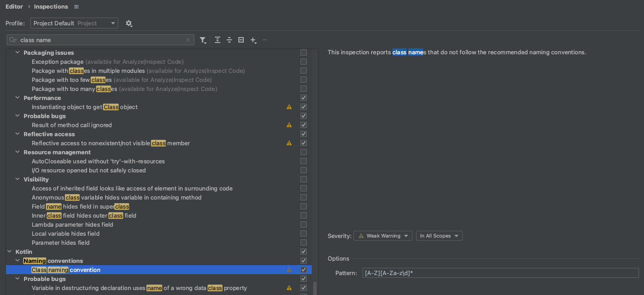Collapse the Kotlin tree node

click(x=10, y=252)
